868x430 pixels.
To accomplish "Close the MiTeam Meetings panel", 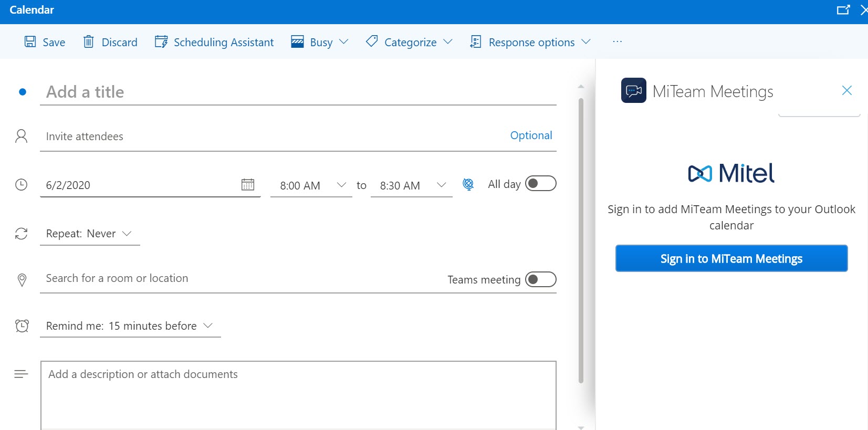I will point(846,91).
